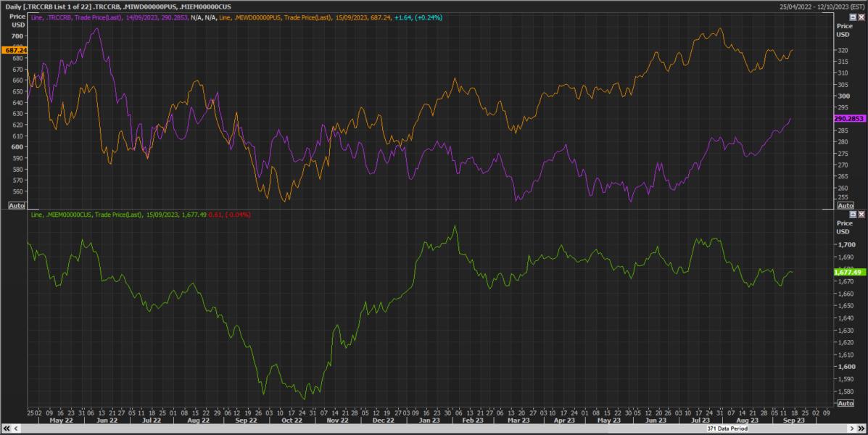This screenshot has width=868, height=435.
Task: Toggle Auto scale on lower chart axis
Action: coord(846,403)
